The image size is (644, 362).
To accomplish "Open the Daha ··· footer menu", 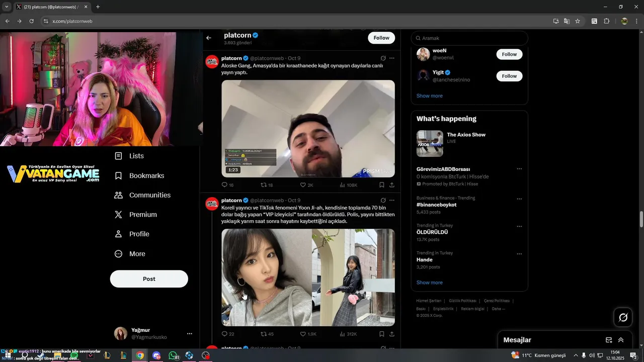I will point(499,309).
